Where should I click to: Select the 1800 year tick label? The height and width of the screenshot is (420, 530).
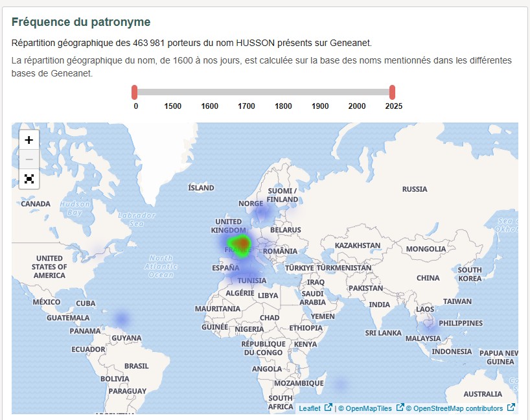click(283, 106)
